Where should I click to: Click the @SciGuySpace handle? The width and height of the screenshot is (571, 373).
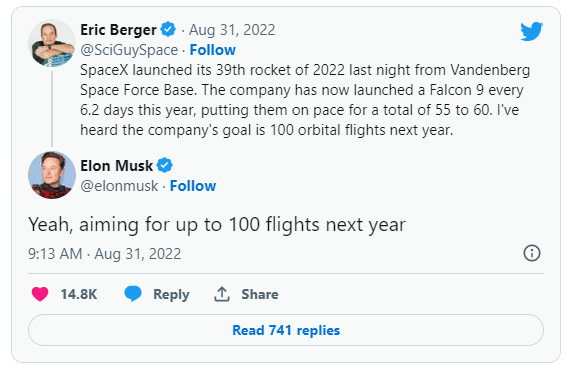129,50
